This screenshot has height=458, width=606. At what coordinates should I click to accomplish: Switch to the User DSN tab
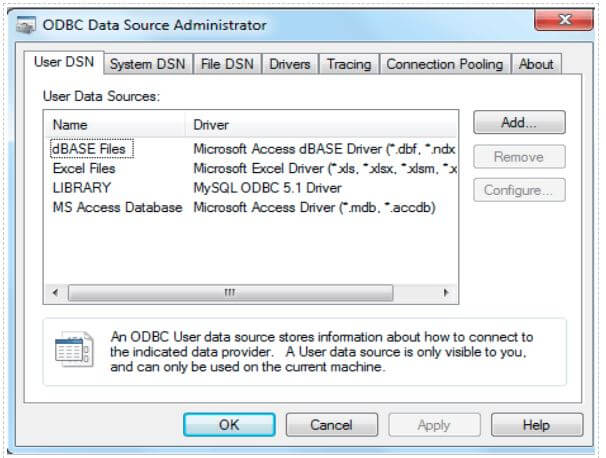[64, 62]
